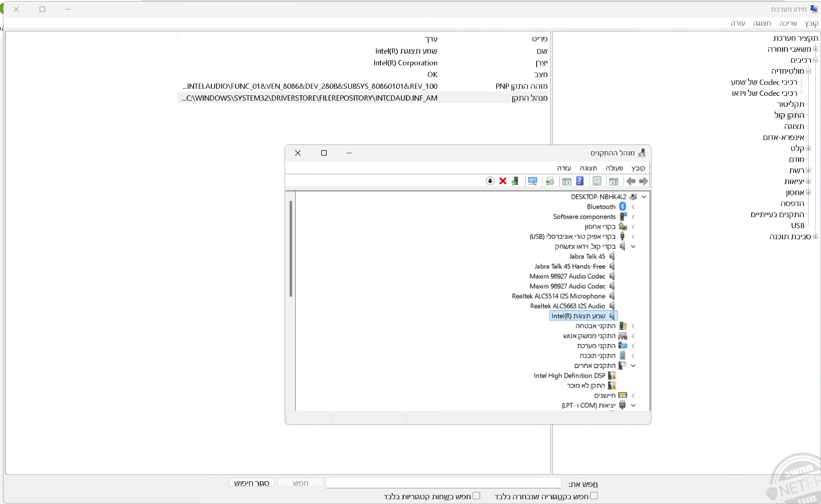The image size is (821, 504).
Task: Click the disable device toolbar icon
Action: pos(490,181)
